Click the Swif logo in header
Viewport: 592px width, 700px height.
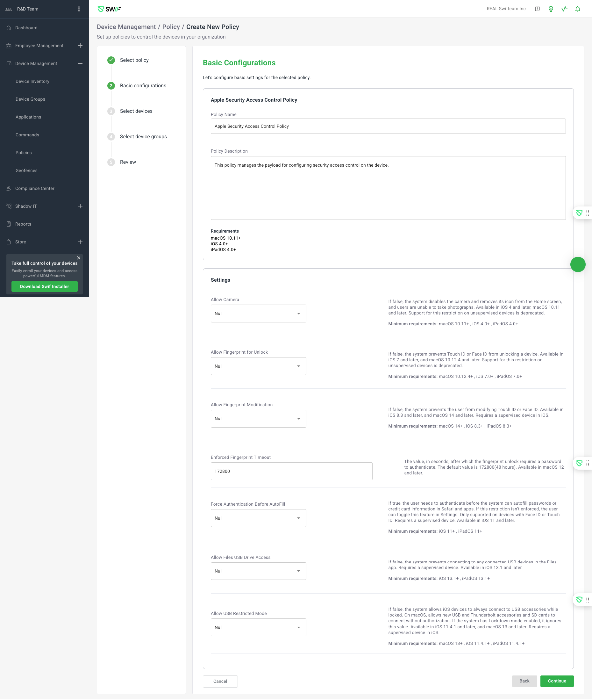pos(109,9)
